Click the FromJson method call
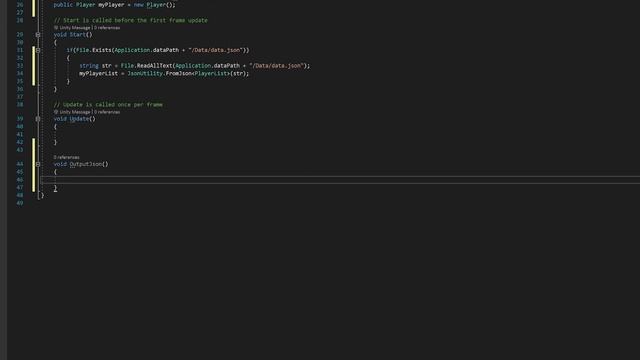The height and width of the screenshot is (360, 640). click(x=178, y=73)
